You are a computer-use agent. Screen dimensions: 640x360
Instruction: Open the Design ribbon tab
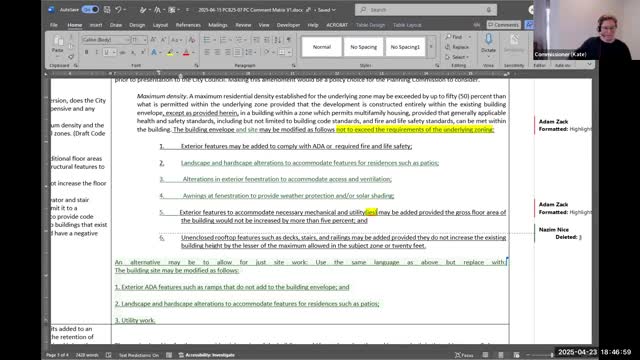pyautogui.click(x=137, y=25)
